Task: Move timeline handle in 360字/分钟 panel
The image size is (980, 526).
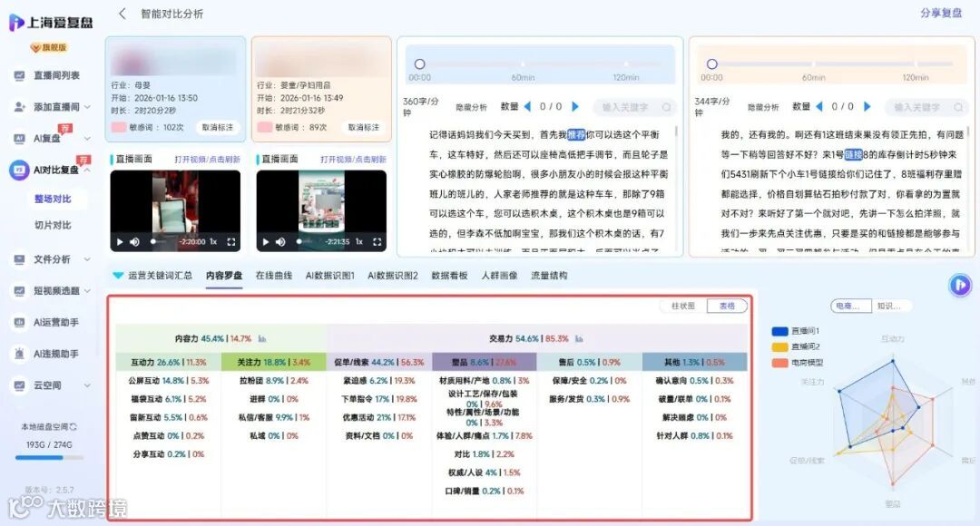Action: 420,64
